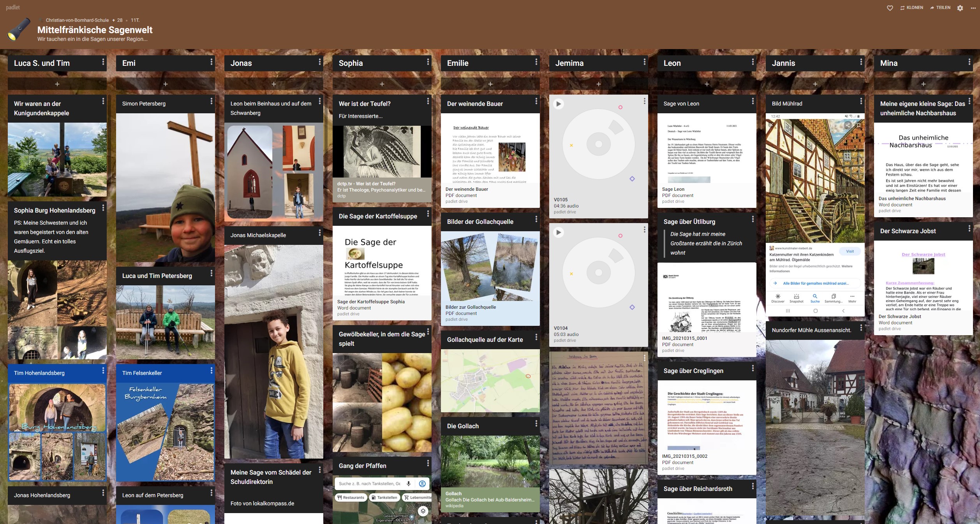Open options menu for Mina column
This screenshot has height=524, width=980.
(969, 62)
